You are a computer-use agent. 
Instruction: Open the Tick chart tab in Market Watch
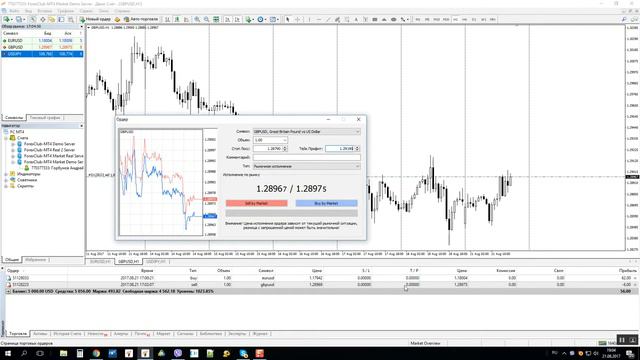[45, 118]
